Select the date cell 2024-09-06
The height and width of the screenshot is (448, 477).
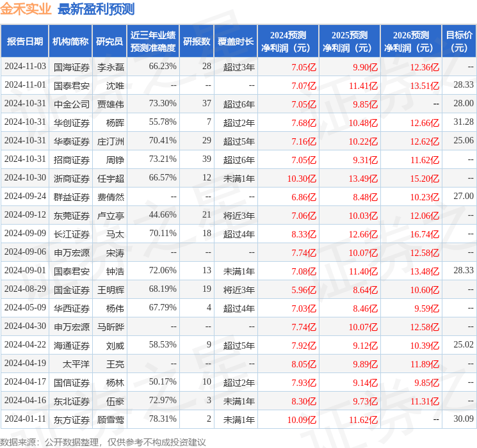(25, 252)
